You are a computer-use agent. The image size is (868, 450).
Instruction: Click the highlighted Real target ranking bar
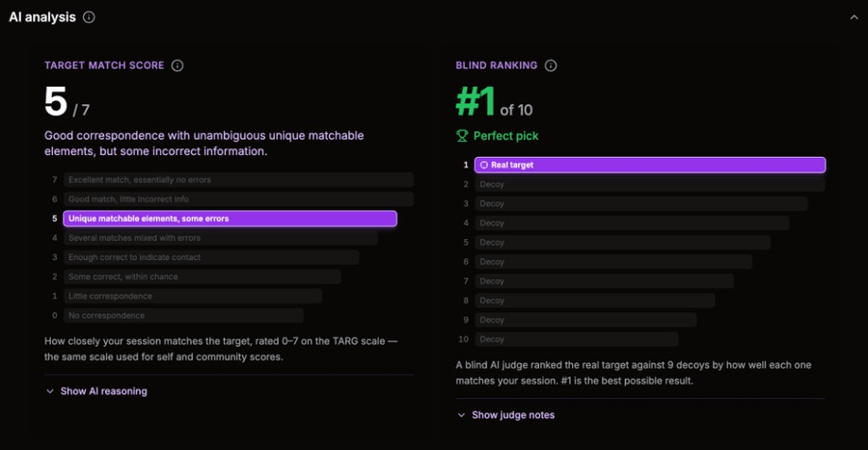pyautogui.click(x=650, y=165)
